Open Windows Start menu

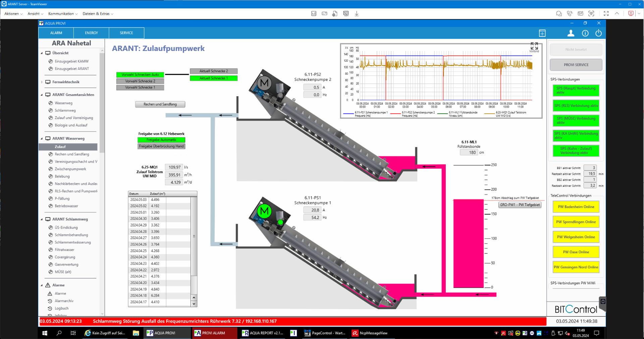click(45, 333)
